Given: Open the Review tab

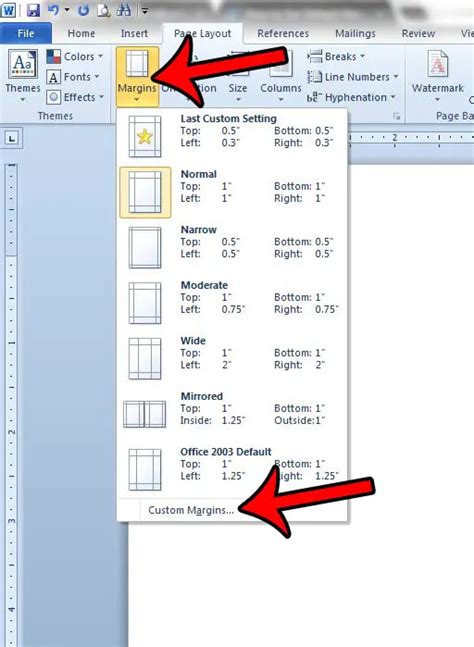Looking at the screenshot, I should coord(418,33).
